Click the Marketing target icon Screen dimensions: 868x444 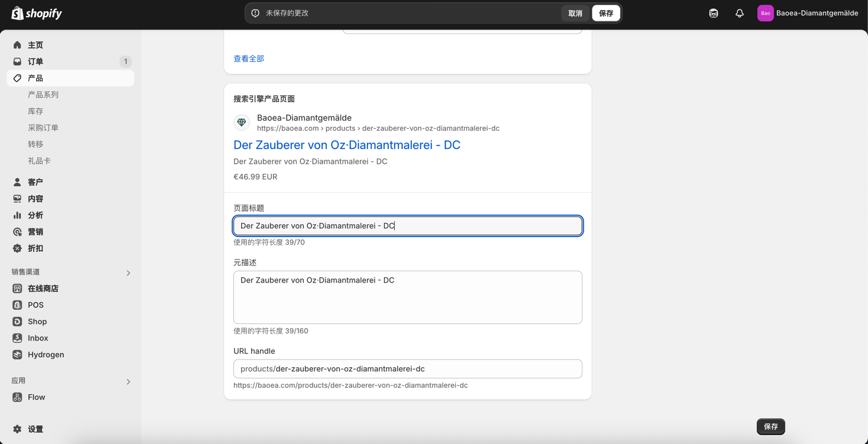[x=17, y=232]
